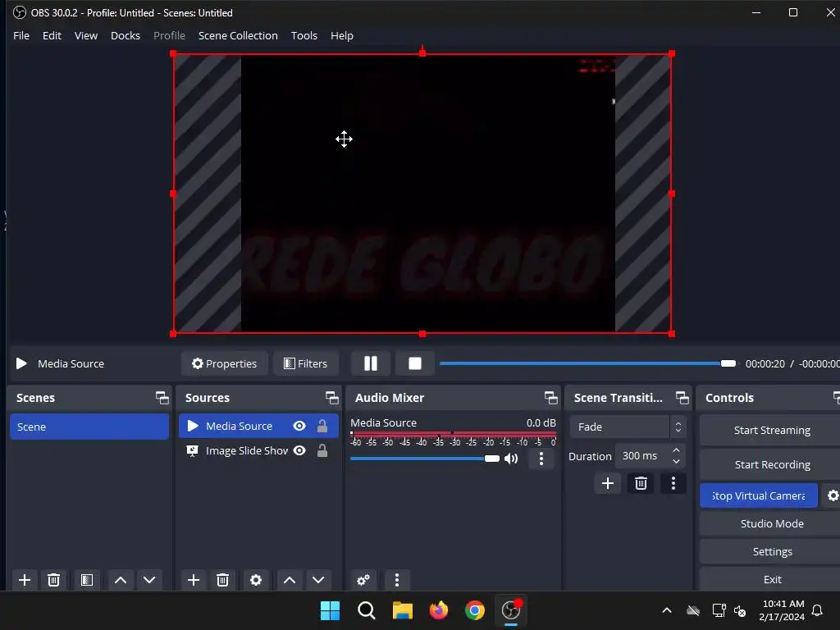Open the Help menu
Screen dimensions: 840x630
(x=342, y=35)
